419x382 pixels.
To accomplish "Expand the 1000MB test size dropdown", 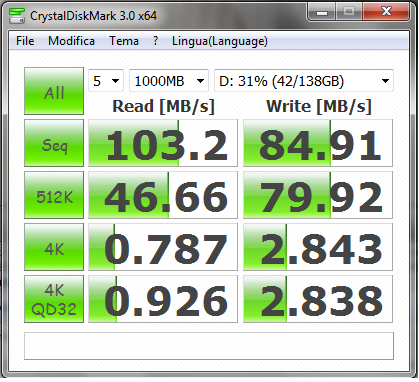I will pos(169,81).
